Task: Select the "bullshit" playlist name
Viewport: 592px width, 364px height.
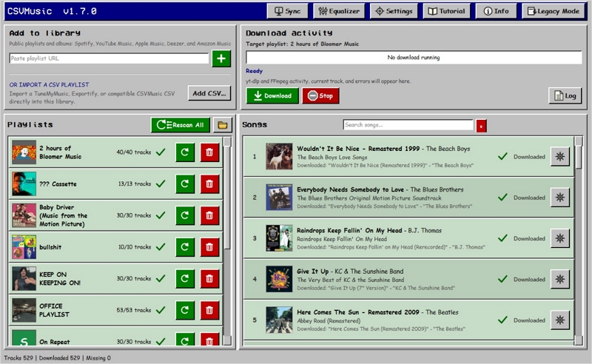Action: tap(50, 247)
